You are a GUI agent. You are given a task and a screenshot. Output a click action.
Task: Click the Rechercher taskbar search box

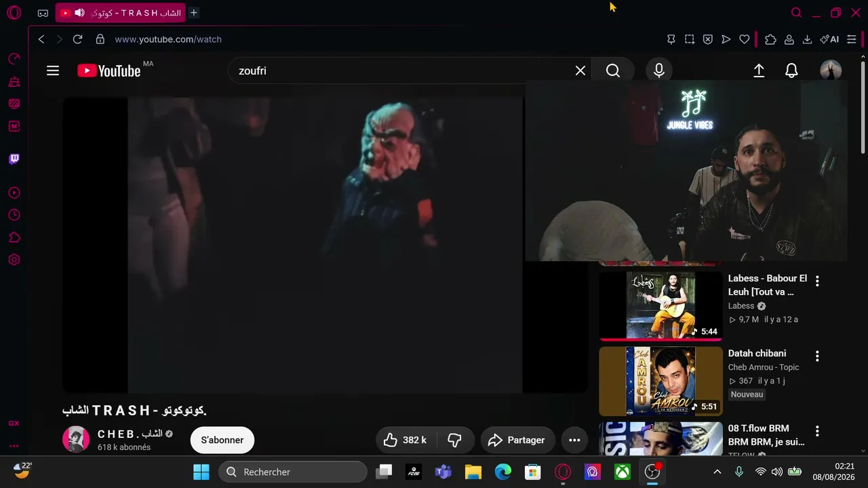pos(293,472)
